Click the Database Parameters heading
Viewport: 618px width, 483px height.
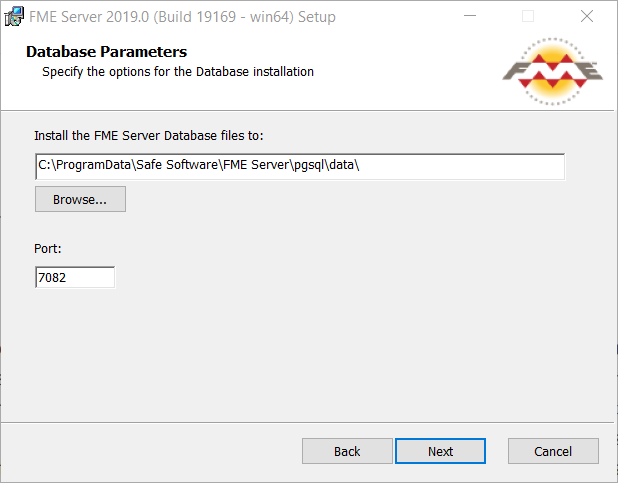pos(106,52)
